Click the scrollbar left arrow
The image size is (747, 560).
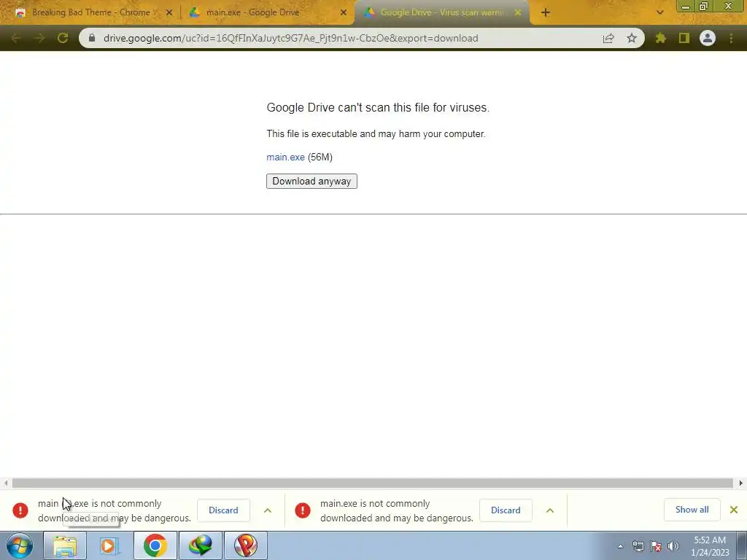click(5, 483)
